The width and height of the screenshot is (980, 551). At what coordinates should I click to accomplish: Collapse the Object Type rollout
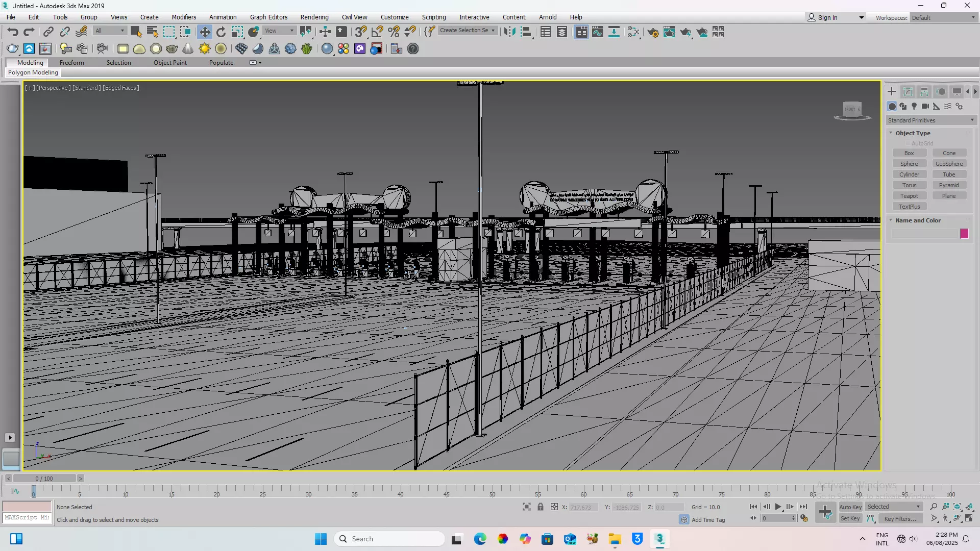click(913, 133)
